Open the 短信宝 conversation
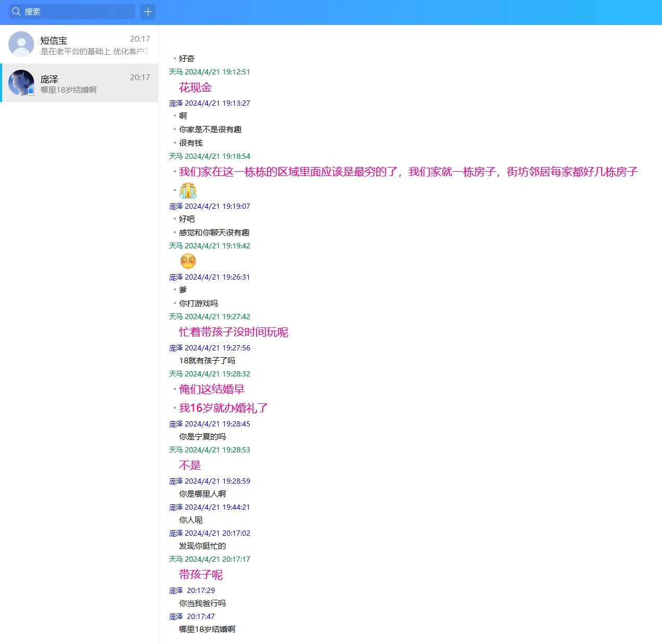662x644 pixels. pos(79,44)
